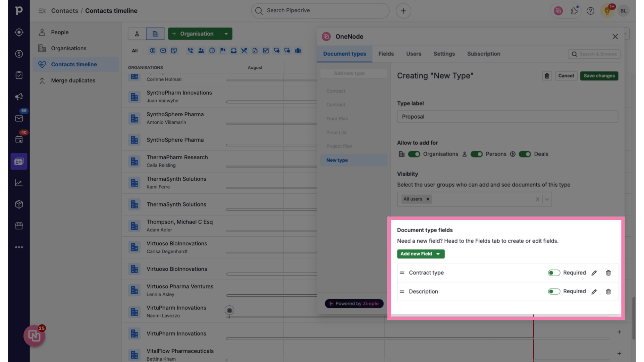Screen dimensions: 644x362
Task: Open Merge duplicates in contacts menu
Action: coord(76,80)
